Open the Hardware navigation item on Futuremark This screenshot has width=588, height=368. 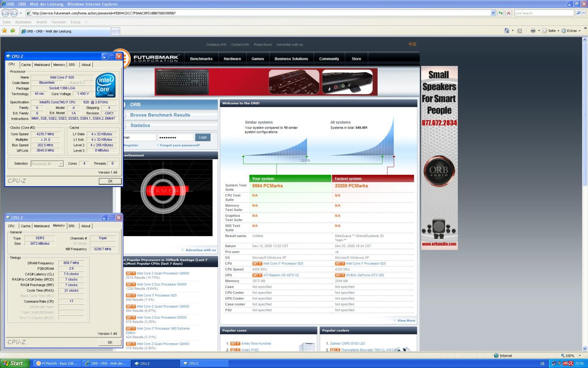coord(232,59)
